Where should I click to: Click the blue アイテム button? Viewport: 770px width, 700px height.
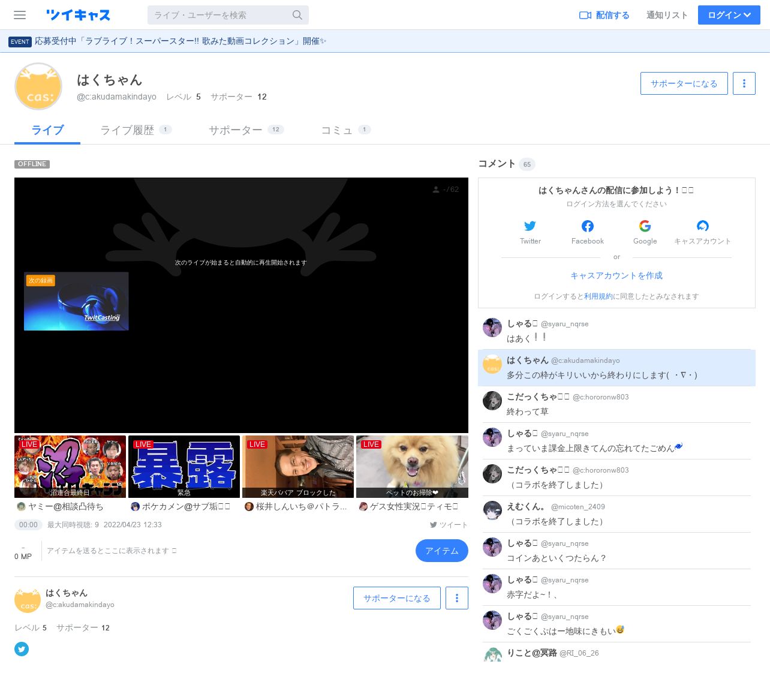442,551
